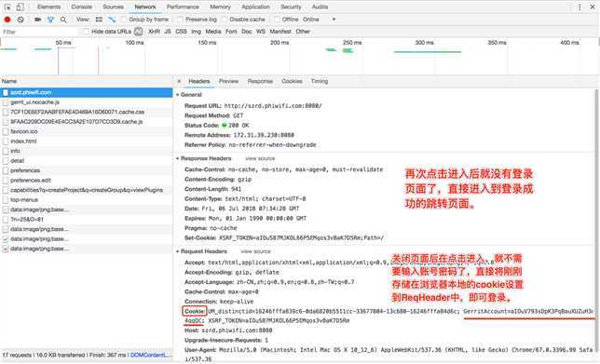The width and height of the screenshot is (600, 364).
Task: Filter requests by CSS
Action: click(x=181, y=32)
